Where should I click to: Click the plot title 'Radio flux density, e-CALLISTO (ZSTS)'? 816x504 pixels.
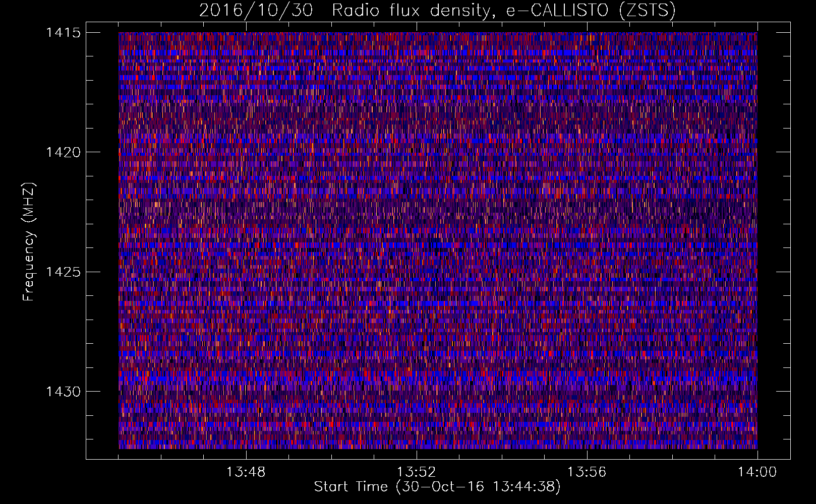click(x=503, y=11)
